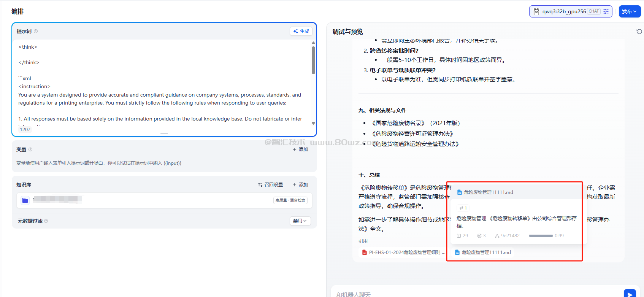Viewport: 644px width, 297px height.
Task: Click the red PDF icon in citations
Action: (x=364, y=252)
